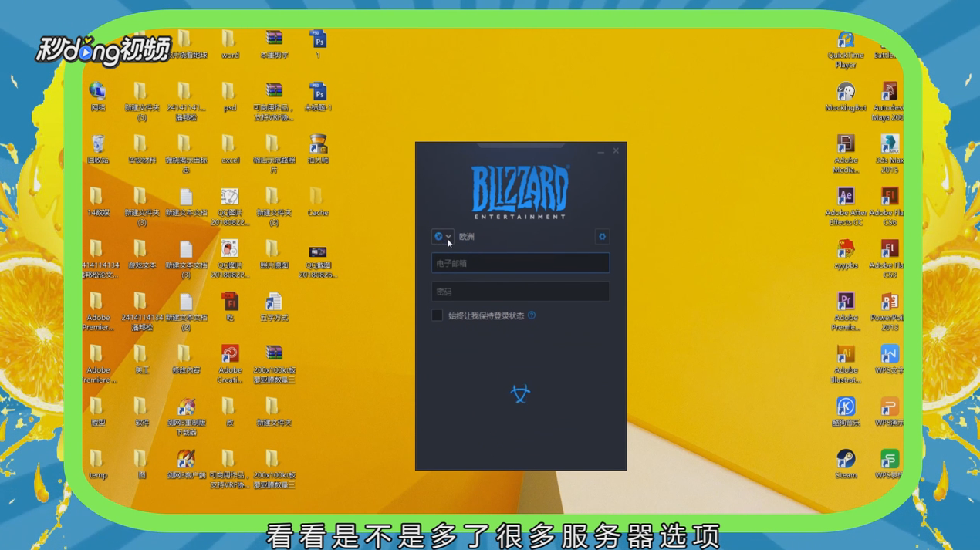Select the 照片原图 folder
Image resolution: width=980 pixels, height=550 pixels.
click(x=273, y=255)
